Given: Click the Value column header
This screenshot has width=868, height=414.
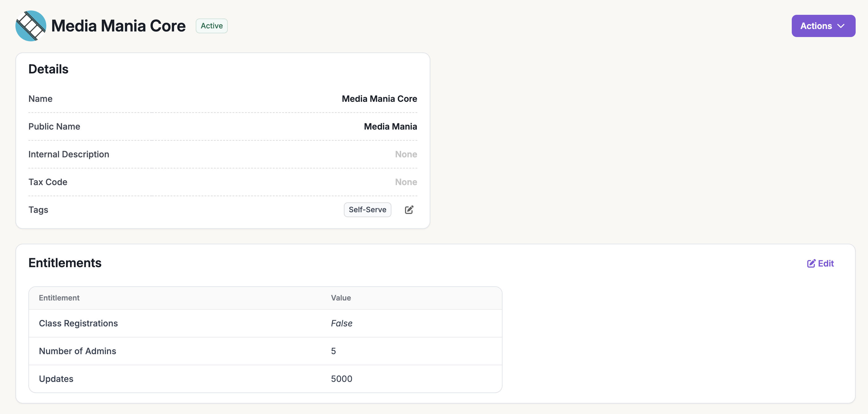Looking at the screenshot, I should tap(341, 298).
